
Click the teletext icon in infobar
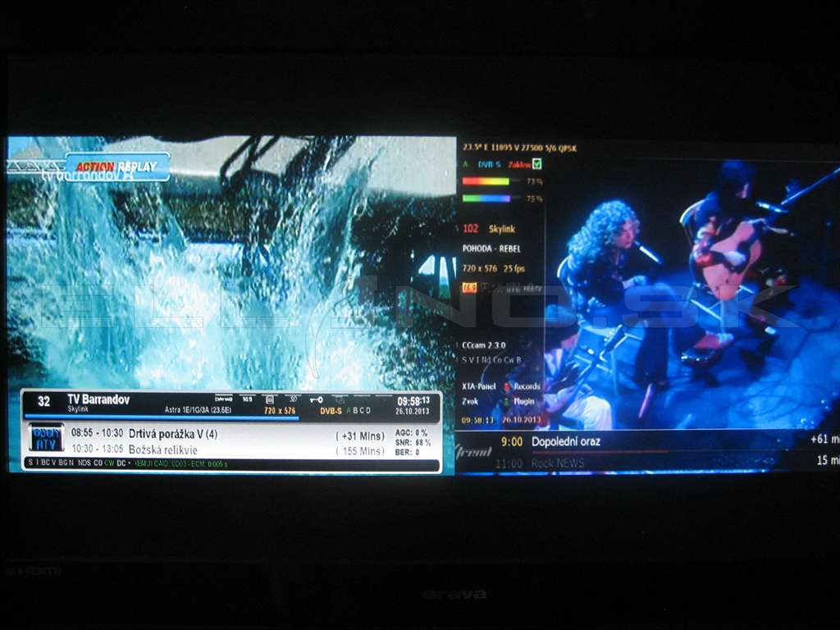click(x=269, y=399)
